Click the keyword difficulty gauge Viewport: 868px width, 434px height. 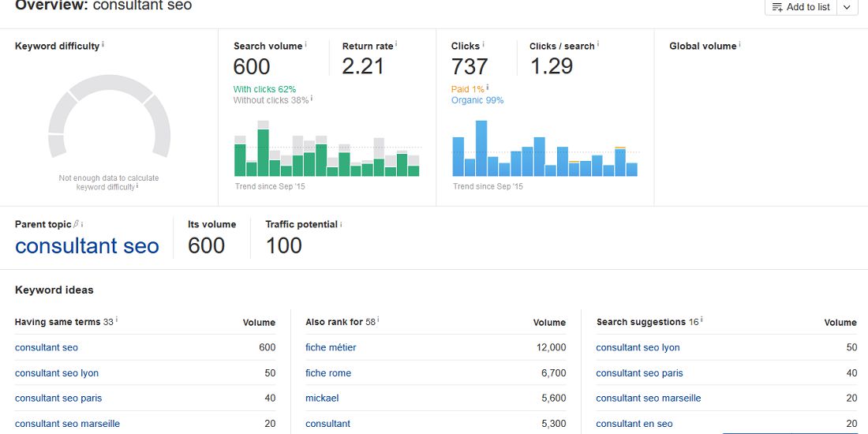[x=109, y=116]
